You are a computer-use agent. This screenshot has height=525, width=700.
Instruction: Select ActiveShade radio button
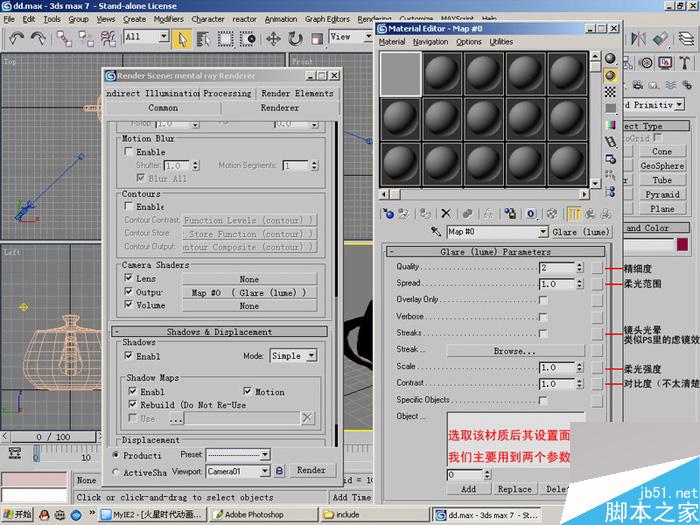(116, 472)
